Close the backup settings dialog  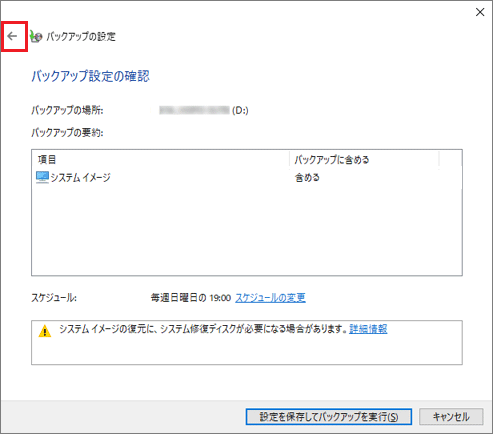[x=480, y=12]
